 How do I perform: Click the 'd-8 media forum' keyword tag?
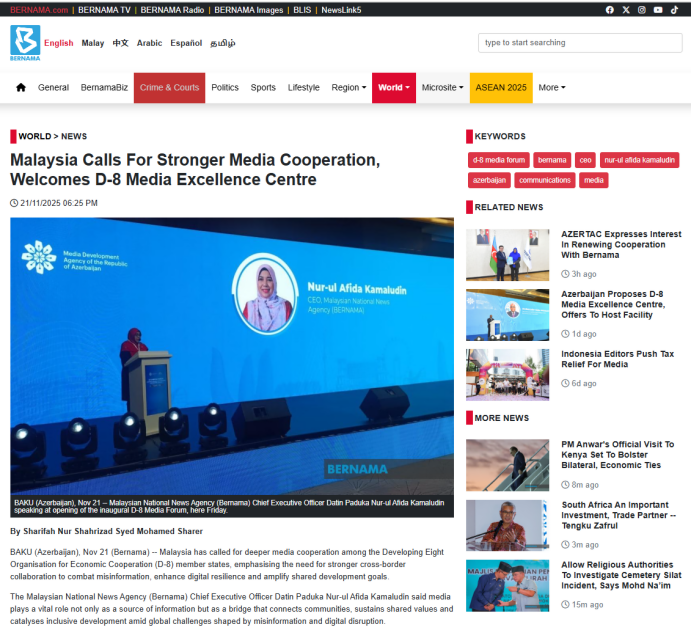[x=499, y=160]
